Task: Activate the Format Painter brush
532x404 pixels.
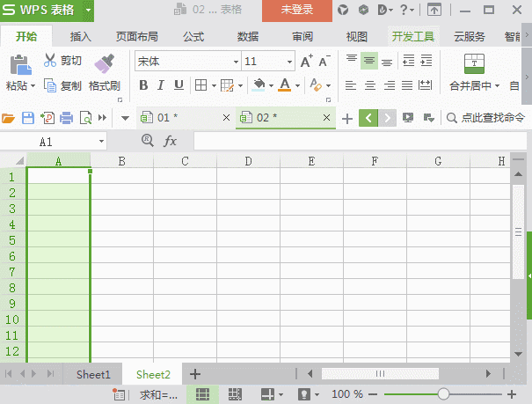Action: coord(104,64)
